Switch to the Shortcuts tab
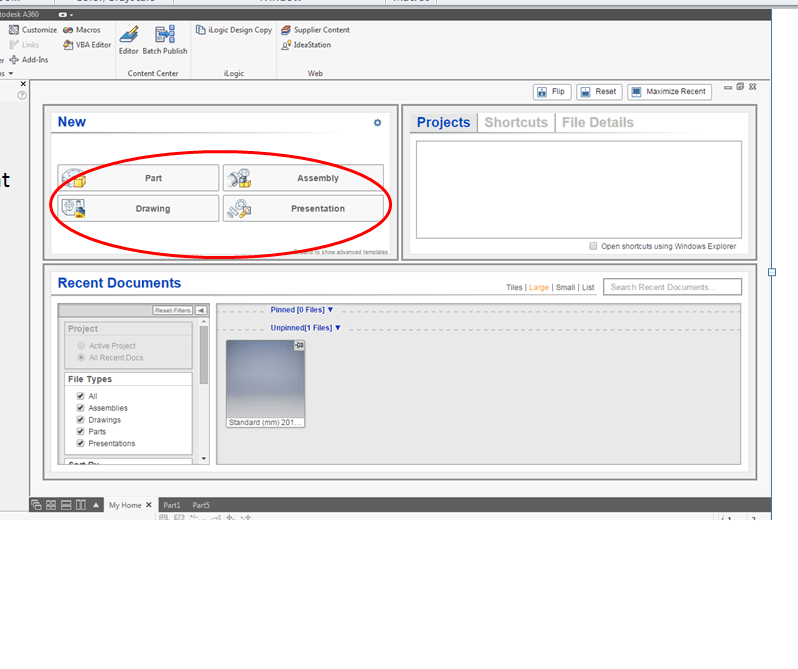Viewport: 798px width, 669px height. tap(516, 123)
